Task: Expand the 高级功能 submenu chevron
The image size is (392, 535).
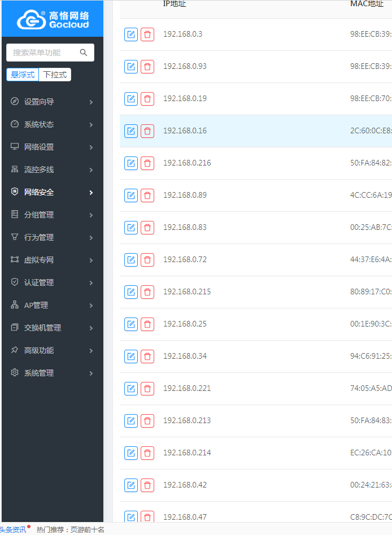Action: coord(91,351)
